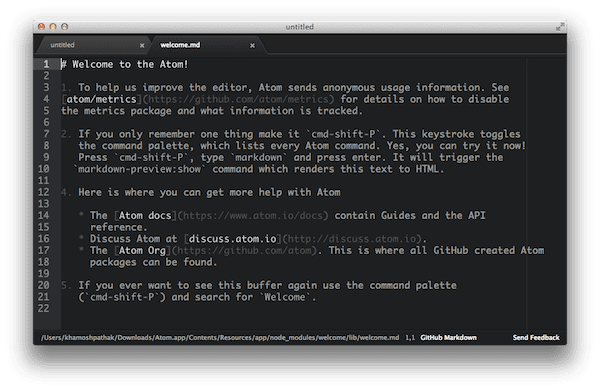Viewport: 600px width, 391px height.
Task: Click the discuss.atom.io link text
Action: click(233, 239)
